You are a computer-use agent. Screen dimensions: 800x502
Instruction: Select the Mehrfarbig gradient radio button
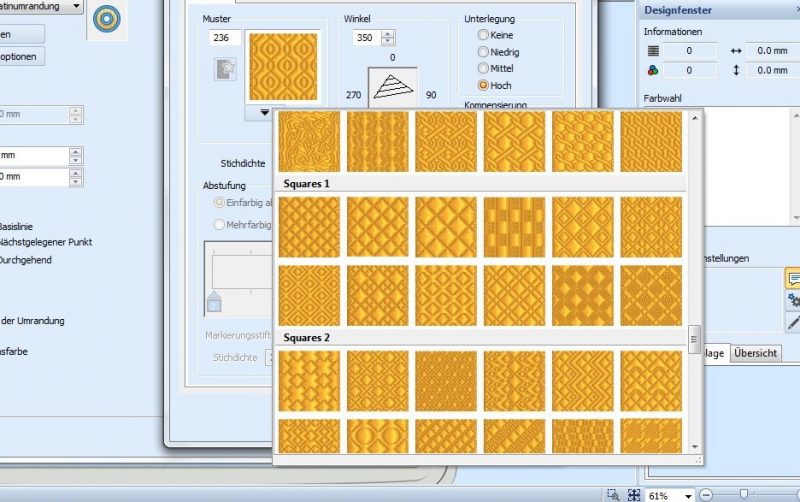pyautogui.click(x=219, y=224)
